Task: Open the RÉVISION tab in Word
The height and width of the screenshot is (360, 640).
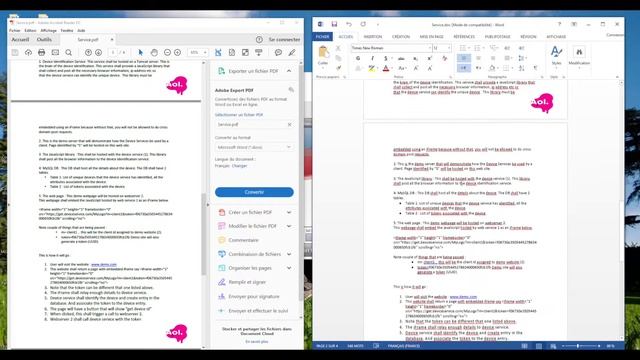Action: (x=528, y=37)
